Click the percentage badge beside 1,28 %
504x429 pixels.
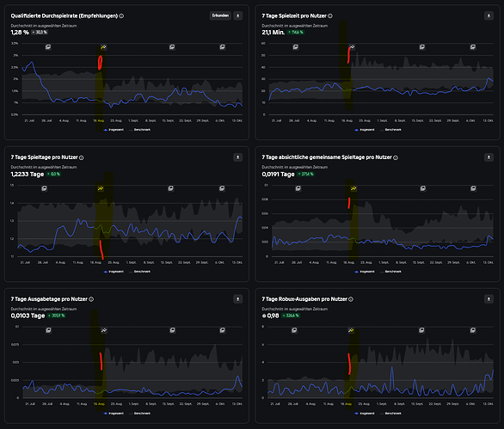click(40, 32)
